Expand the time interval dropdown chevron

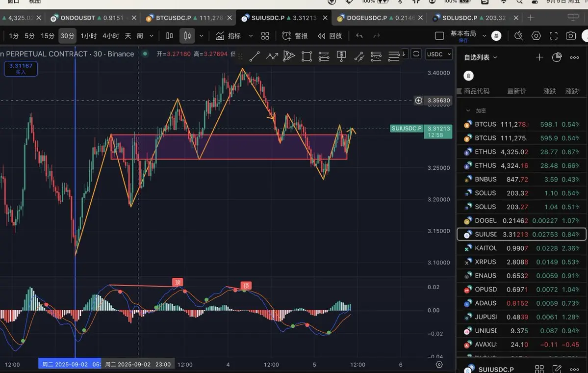click(x=152, y=36)
